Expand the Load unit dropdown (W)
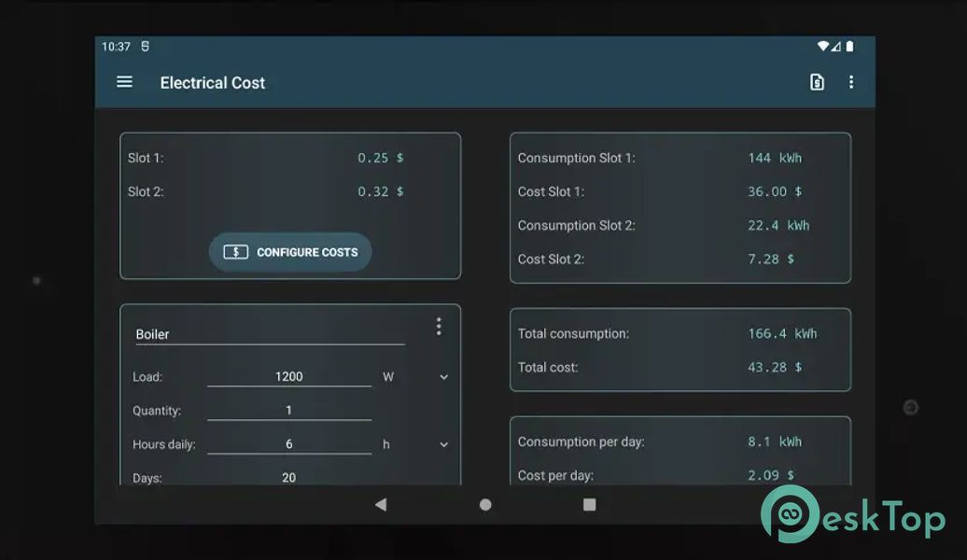The height and width of the screenshot is (560, 967). click(x=443, y=377)
